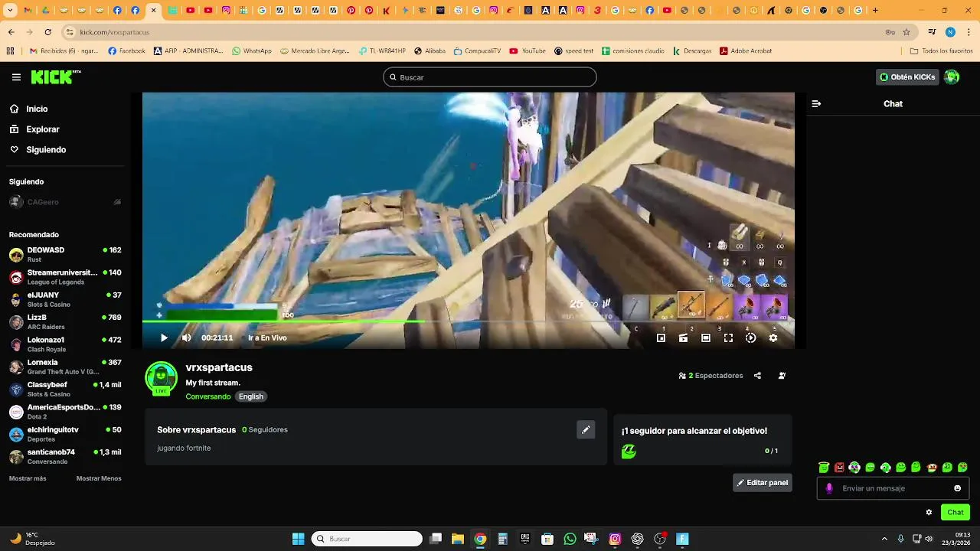Open the Espectadores viewers list
Viewport: 980px width, 551px height.
pos(711,376)
